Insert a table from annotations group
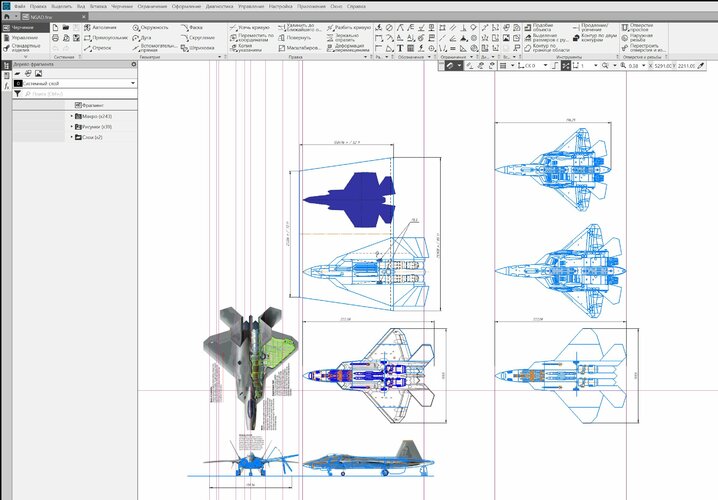The width and height of the screenshot is (718, 500). click(411, 48)
